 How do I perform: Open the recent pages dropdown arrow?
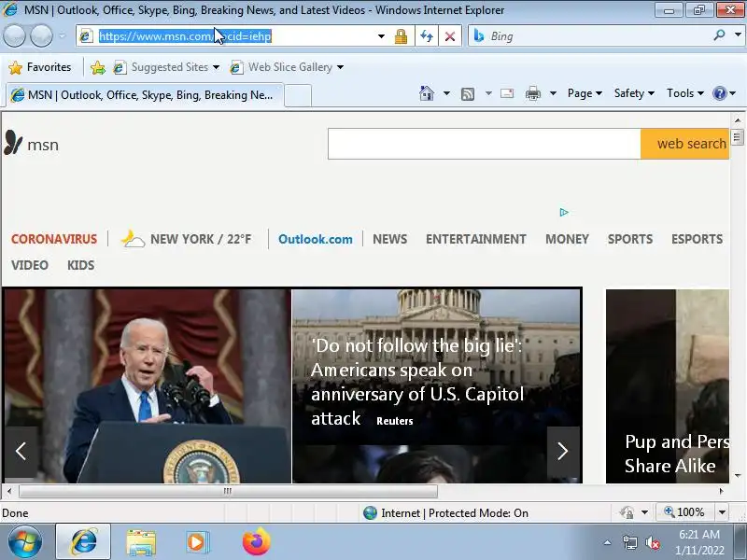pyautogui.click(x=62, y=36)
